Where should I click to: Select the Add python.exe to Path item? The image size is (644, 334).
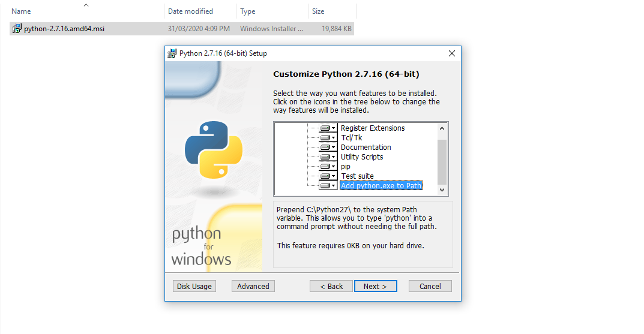pos(381,186)
